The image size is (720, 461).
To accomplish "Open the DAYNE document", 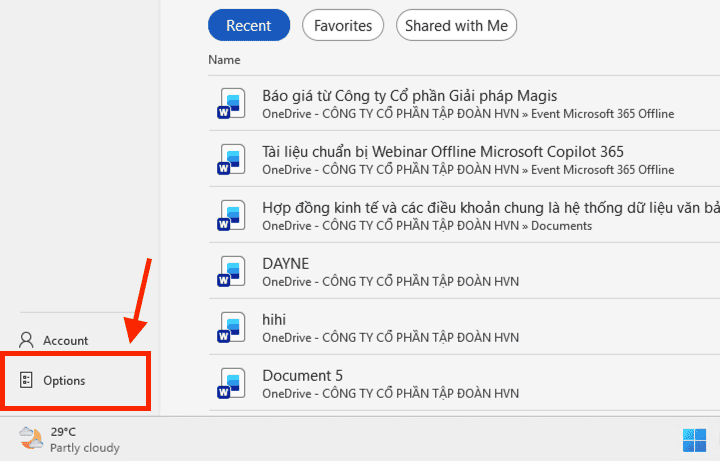I will point(286,264).
